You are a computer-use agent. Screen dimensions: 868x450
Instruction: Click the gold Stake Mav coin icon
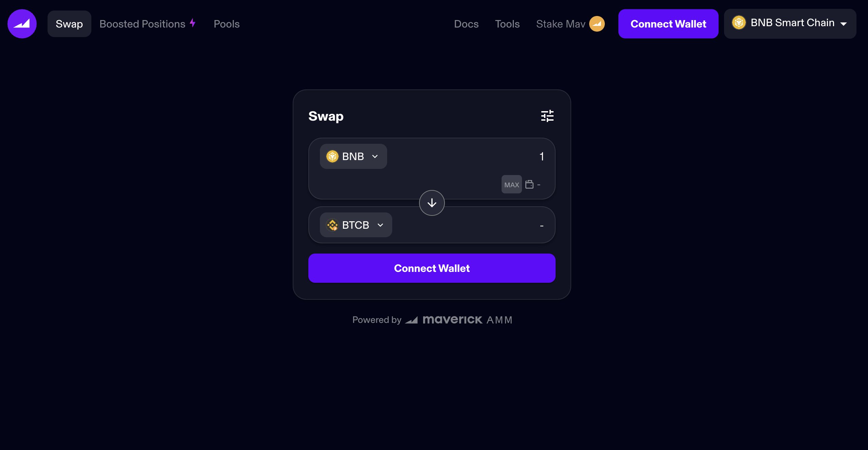click(597, 24)
